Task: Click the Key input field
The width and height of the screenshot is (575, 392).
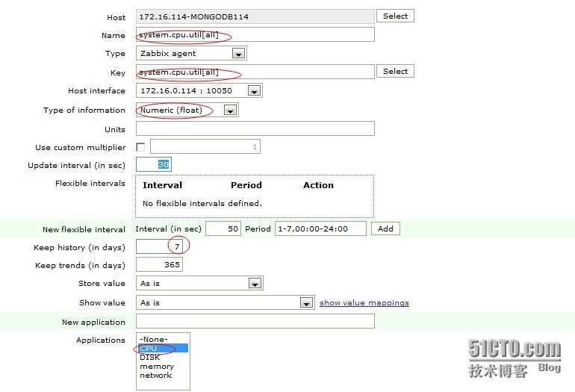Action: pyautogui.click(x=255, y=72)
